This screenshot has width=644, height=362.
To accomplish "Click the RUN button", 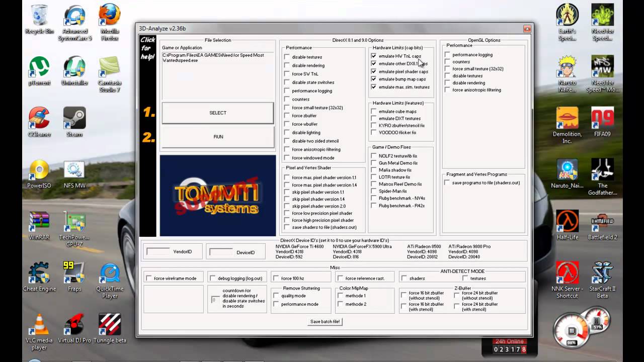I will (218, 137).
